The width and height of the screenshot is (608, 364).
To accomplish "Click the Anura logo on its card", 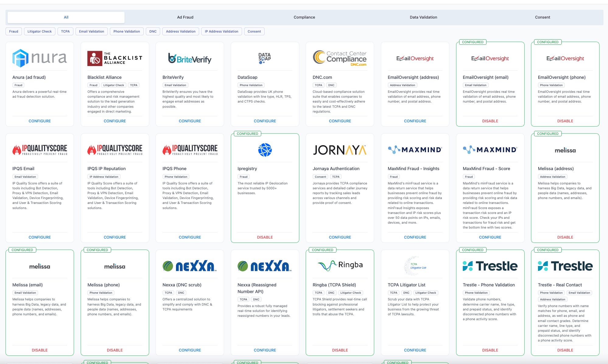I will pyautogui.click(x=40, y=58).
